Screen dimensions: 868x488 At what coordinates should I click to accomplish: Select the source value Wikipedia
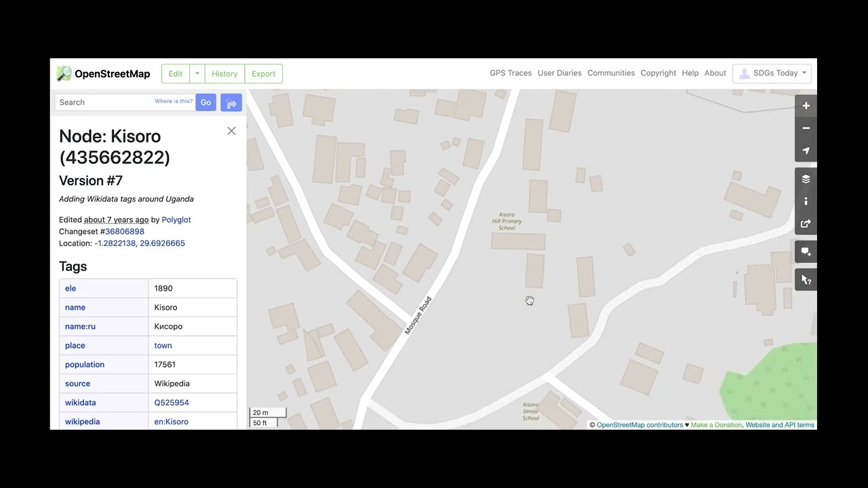coord(172,384)
